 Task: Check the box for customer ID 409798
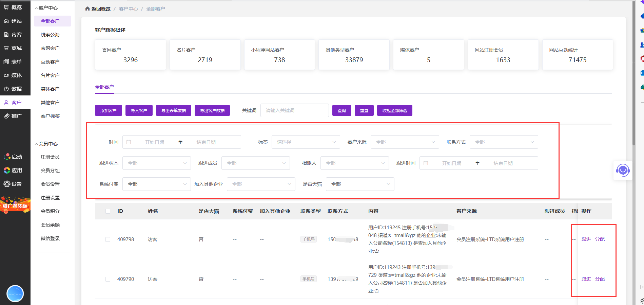[x=108, y=239]
